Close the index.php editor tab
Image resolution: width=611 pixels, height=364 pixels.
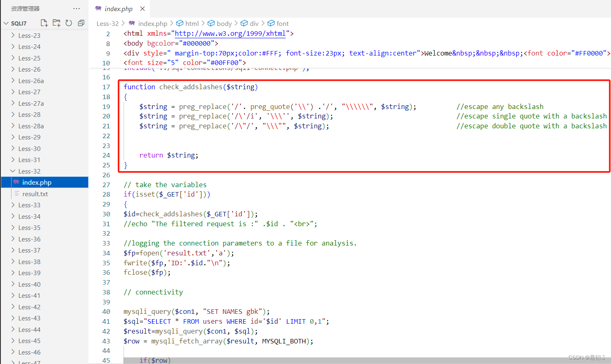pos(142,9)
